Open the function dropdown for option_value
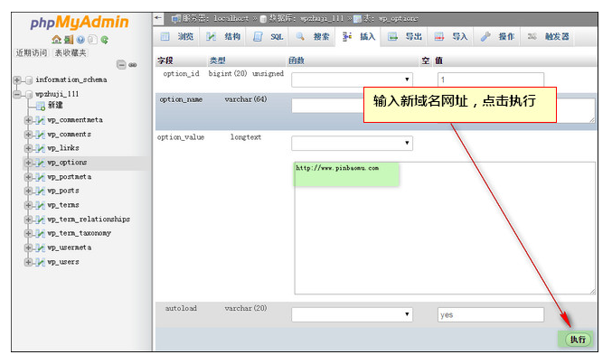 (x=352, y=143)
